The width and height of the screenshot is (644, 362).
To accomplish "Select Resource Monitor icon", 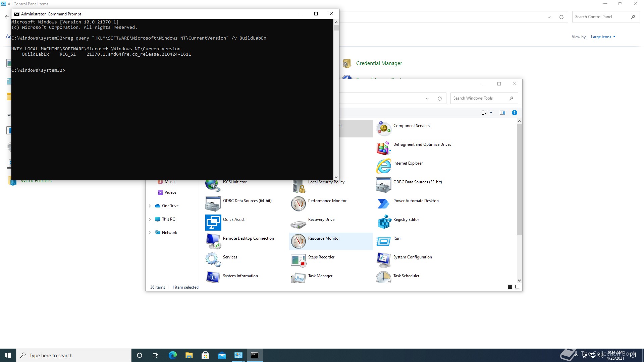I will 298,241.
